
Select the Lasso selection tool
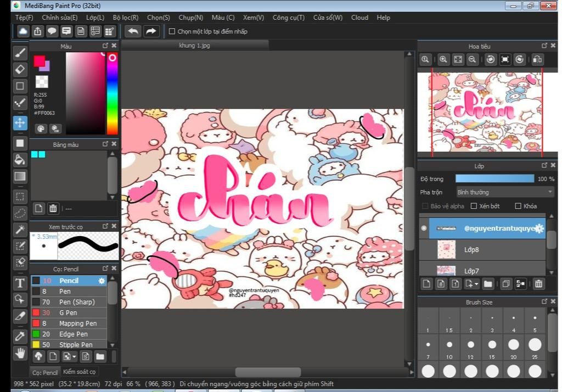click(x=20, y=213)
